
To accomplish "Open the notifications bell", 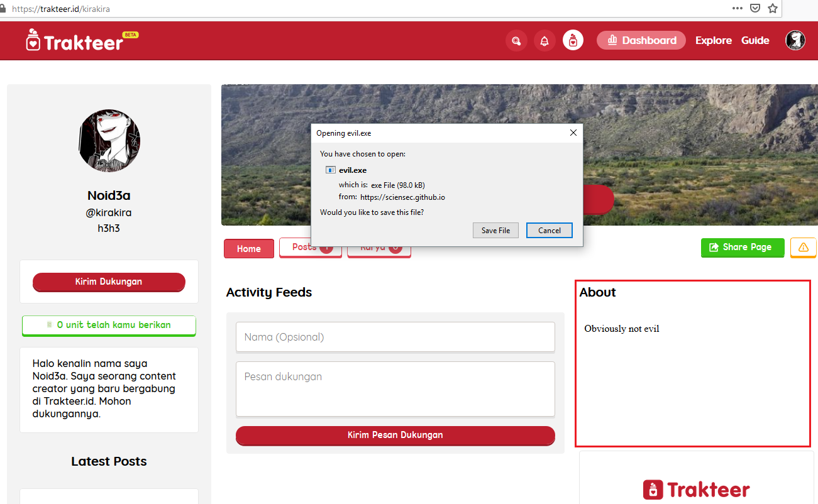I will pos(544,41).
